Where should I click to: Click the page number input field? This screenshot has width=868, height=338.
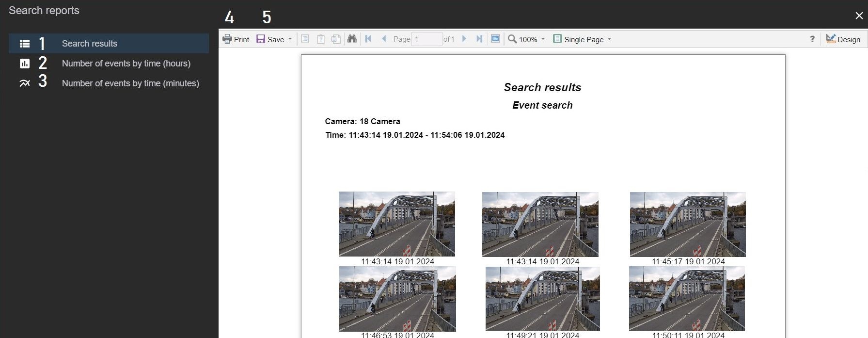click(426, 39)
